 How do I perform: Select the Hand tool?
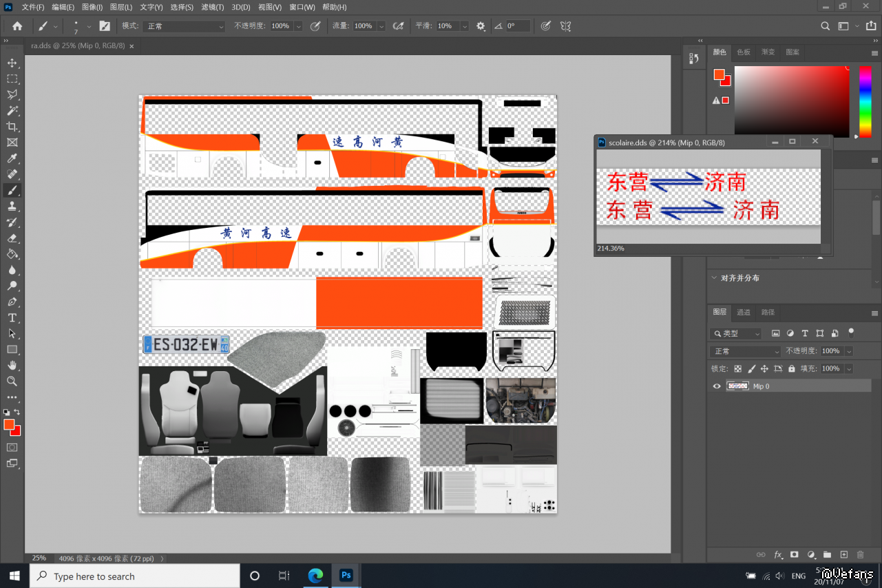pyautogui.click(x=12, y=365)
